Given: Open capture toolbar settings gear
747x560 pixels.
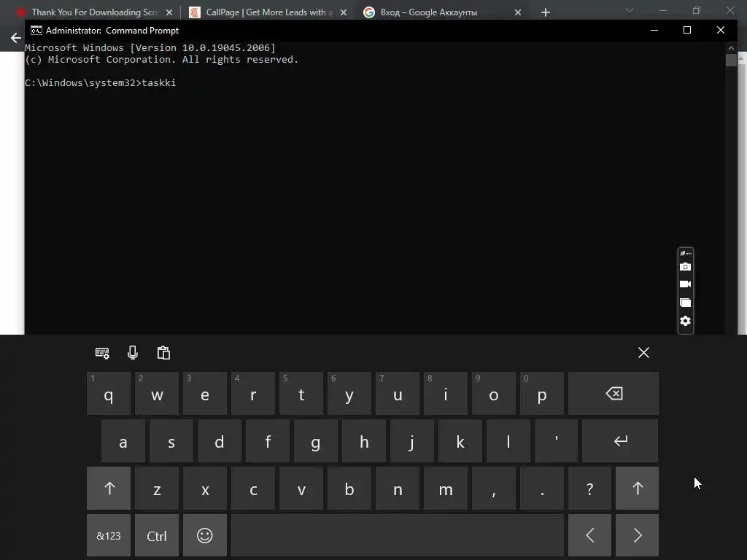Looking at the screenshot, I should (685, 321).
